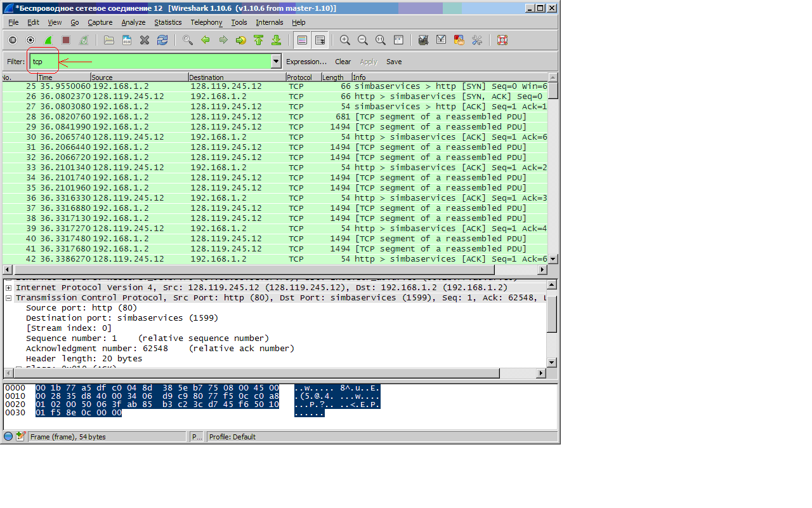This screenshot has width=812, height=508.
Task: Jump to the first packet
Action: [x=258, y=40]
